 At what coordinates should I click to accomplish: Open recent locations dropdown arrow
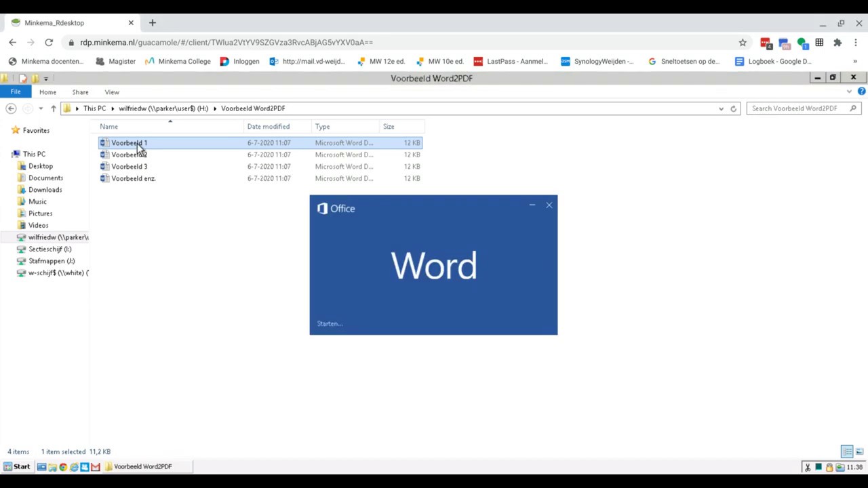(41, 108)
